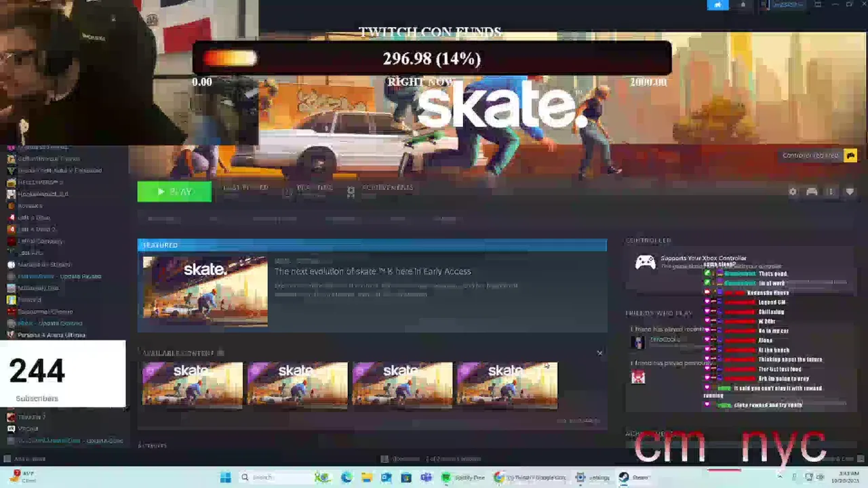Show hidden system tray icons chevron
This screenshot has width=868, height=488.
click(x=779, y=477)
